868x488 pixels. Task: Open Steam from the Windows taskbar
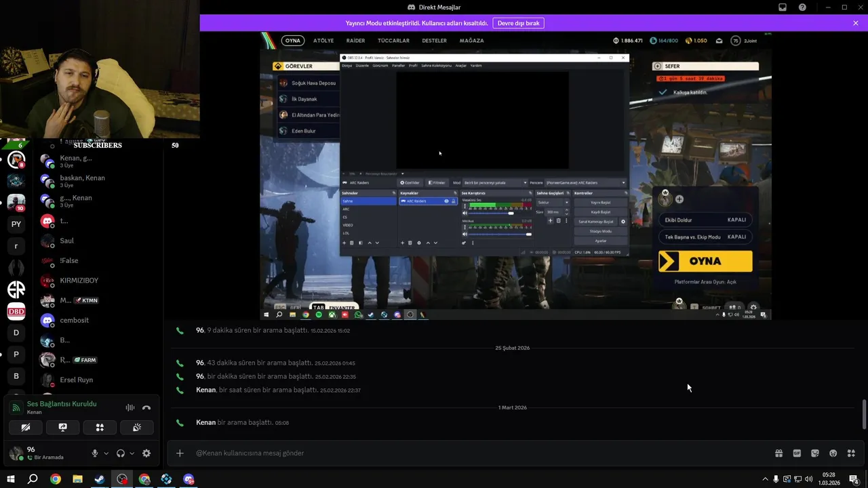[x=100, y=479]
